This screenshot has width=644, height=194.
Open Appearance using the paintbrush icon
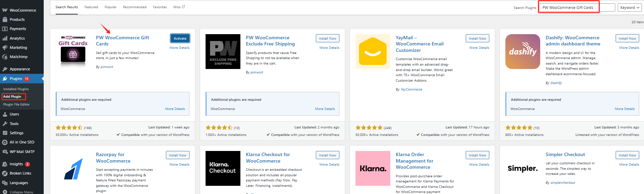pos(5,69)
